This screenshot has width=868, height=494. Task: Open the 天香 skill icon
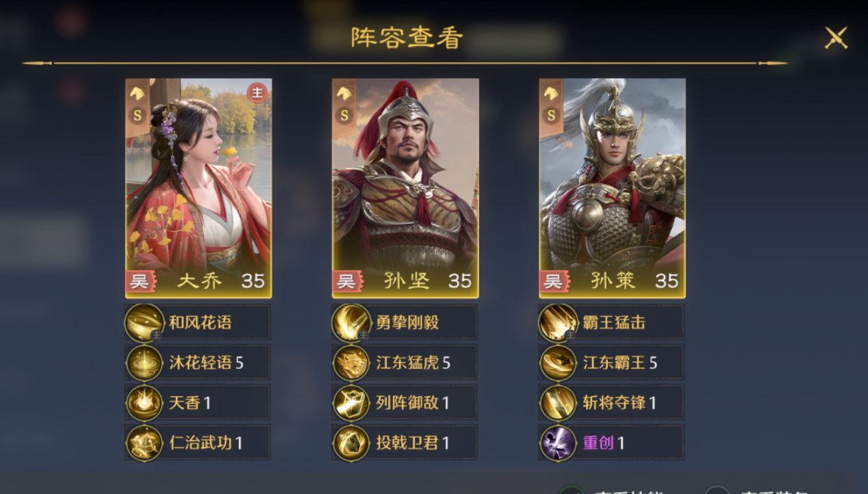tap(145, 402)
